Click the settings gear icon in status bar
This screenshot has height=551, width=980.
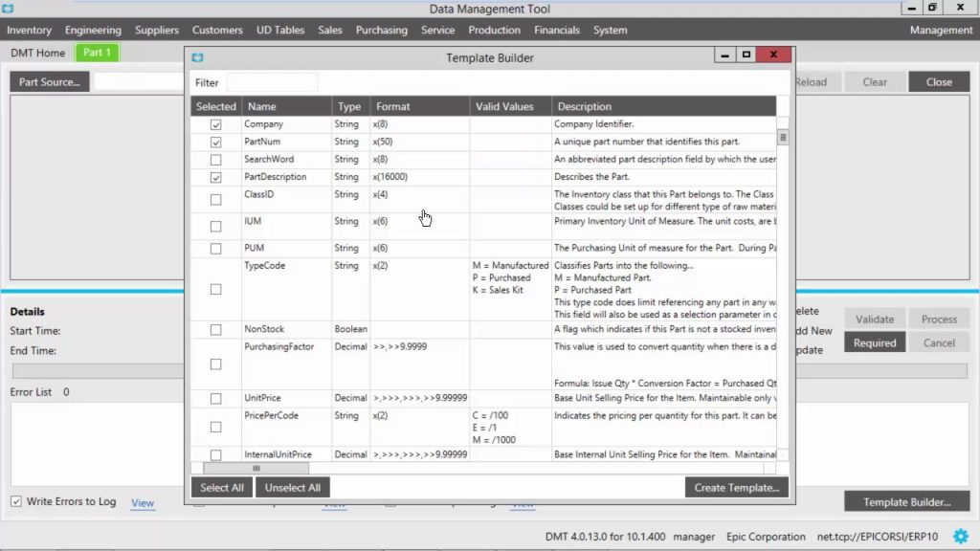pos(960,537)
